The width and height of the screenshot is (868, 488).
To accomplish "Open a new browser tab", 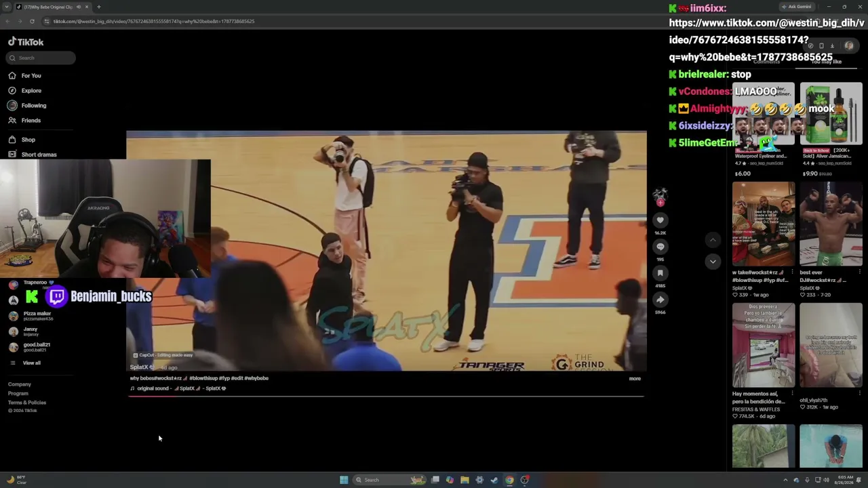I will [x=99, y=7].
